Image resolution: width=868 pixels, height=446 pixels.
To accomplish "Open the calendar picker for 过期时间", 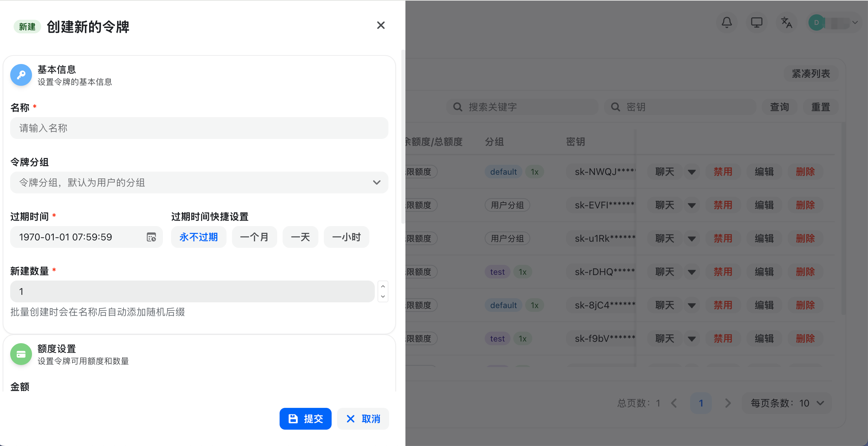I will [x=151, y=237].
